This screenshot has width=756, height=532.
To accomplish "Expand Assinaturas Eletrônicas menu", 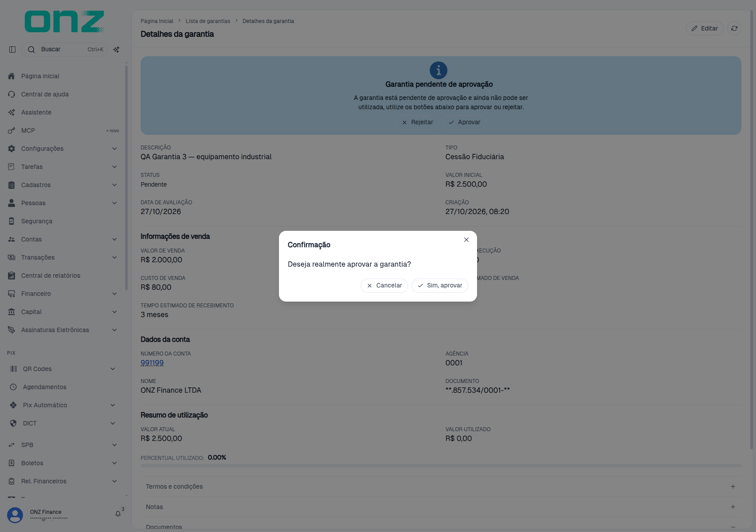I will pyautogui.click(x=63, y=330).
